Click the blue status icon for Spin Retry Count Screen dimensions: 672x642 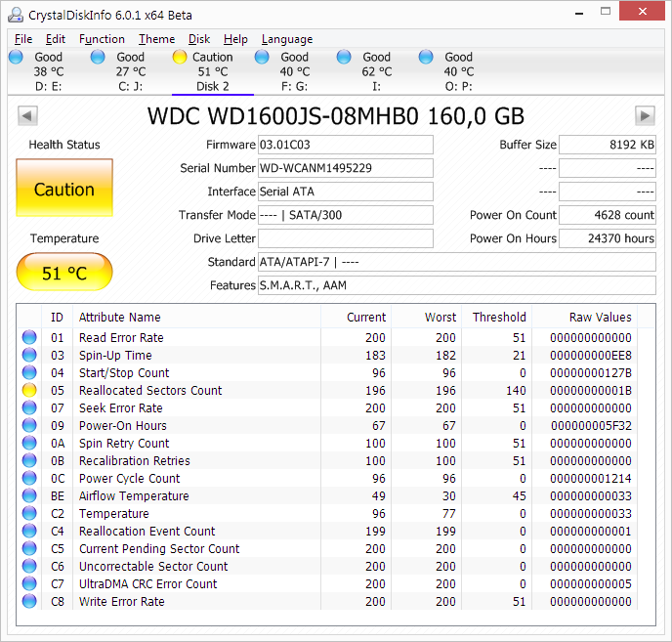[x=29, y=443]
